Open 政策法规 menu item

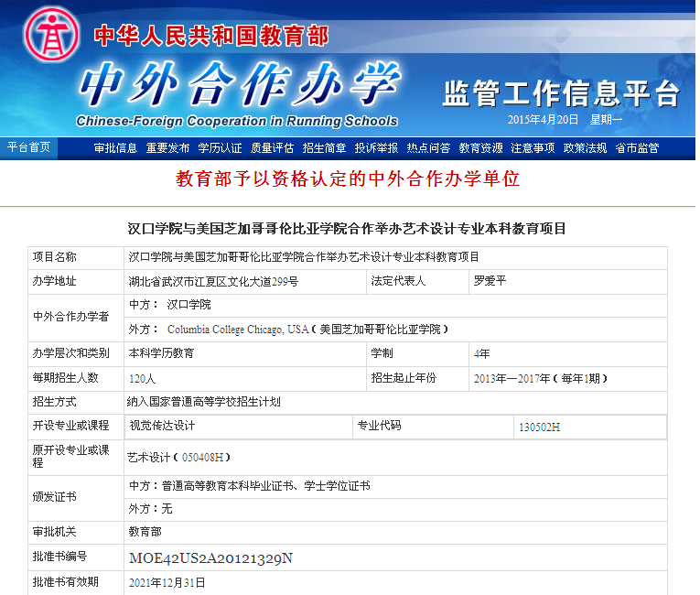[x=586, y=148]
